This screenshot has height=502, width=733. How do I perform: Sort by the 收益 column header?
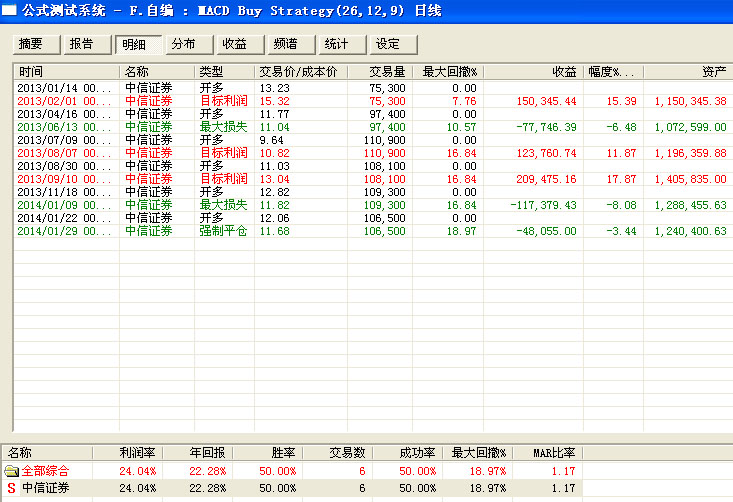[533, 72]
